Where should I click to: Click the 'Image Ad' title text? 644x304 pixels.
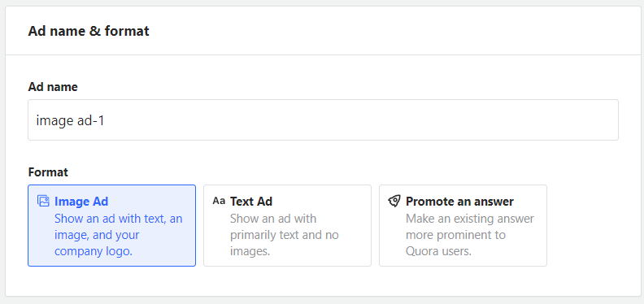(x=81, y=202)
